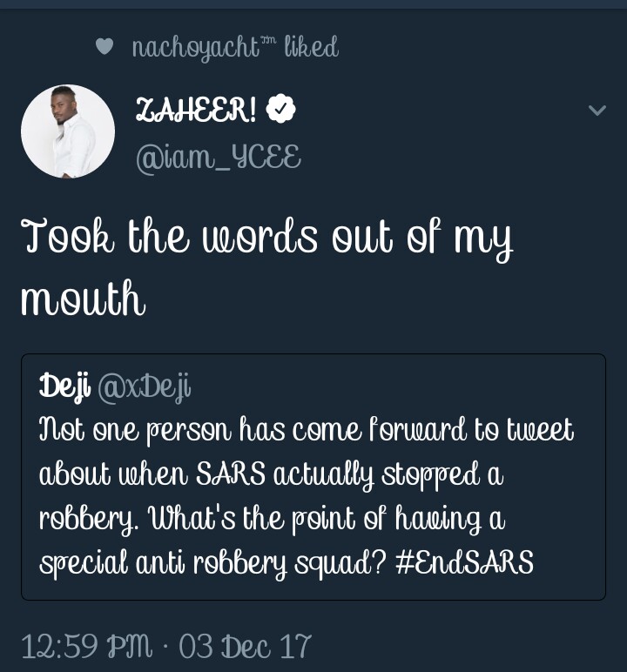Screen dimensions: 627x672
Task: Click the verified badge next to ZAHEER!
Action: coord(281,111)
